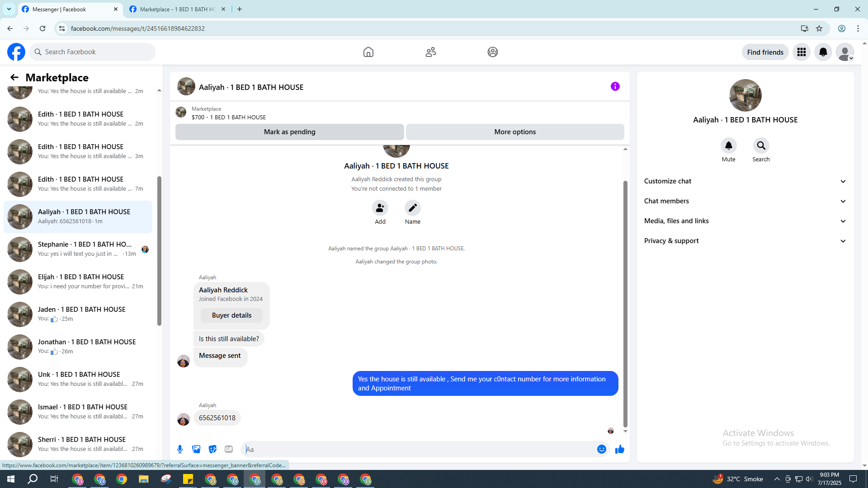Open conversation information purple icon
868x488 pixels.
(615, 86)
